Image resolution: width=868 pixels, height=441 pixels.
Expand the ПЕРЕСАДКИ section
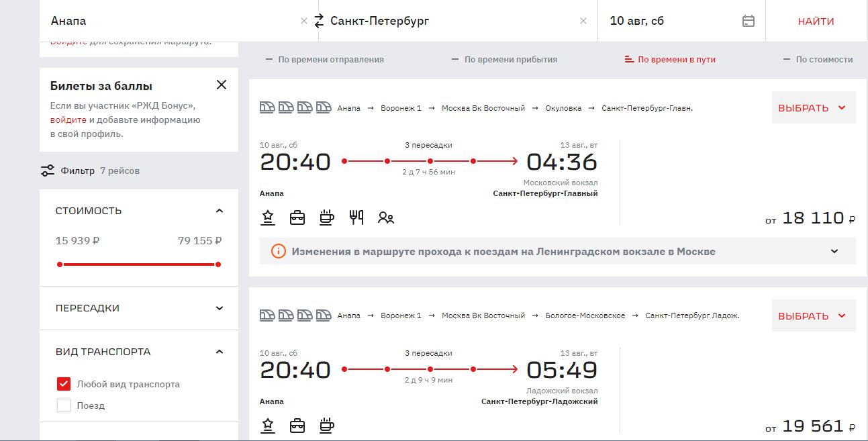[x=219, y=308]
